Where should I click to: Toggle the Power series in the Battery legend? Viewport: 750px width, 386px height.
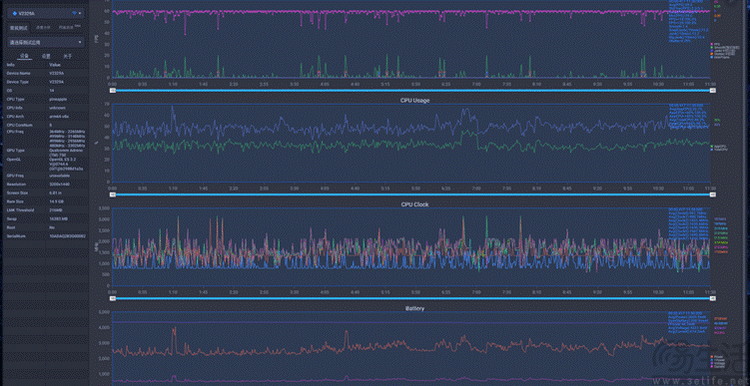tap(718, 356)
